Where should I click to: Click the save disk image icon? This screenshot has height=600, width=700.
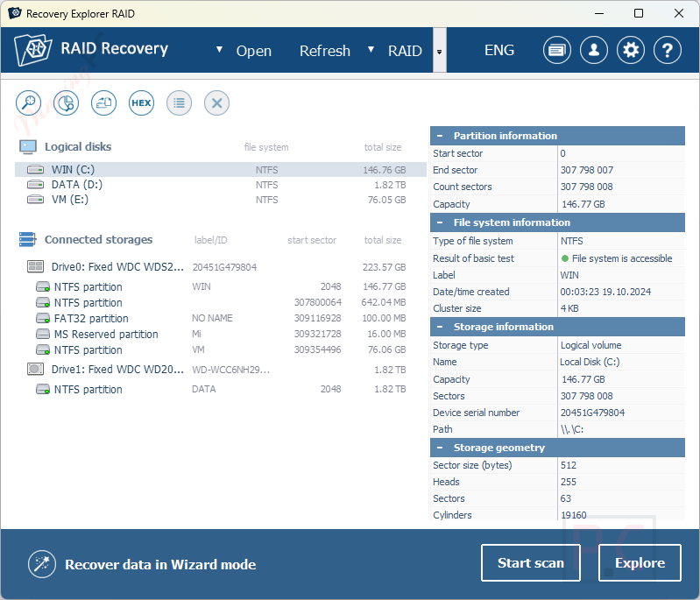pos(104,103)
